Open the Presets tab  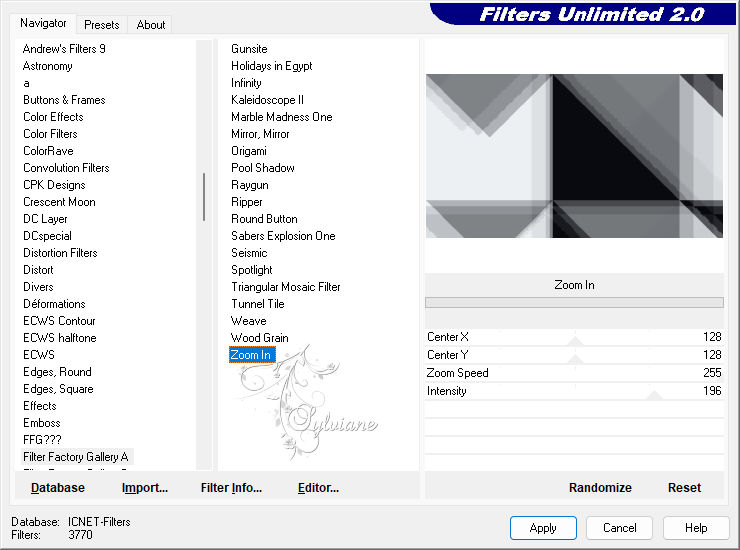coord(101,25)
